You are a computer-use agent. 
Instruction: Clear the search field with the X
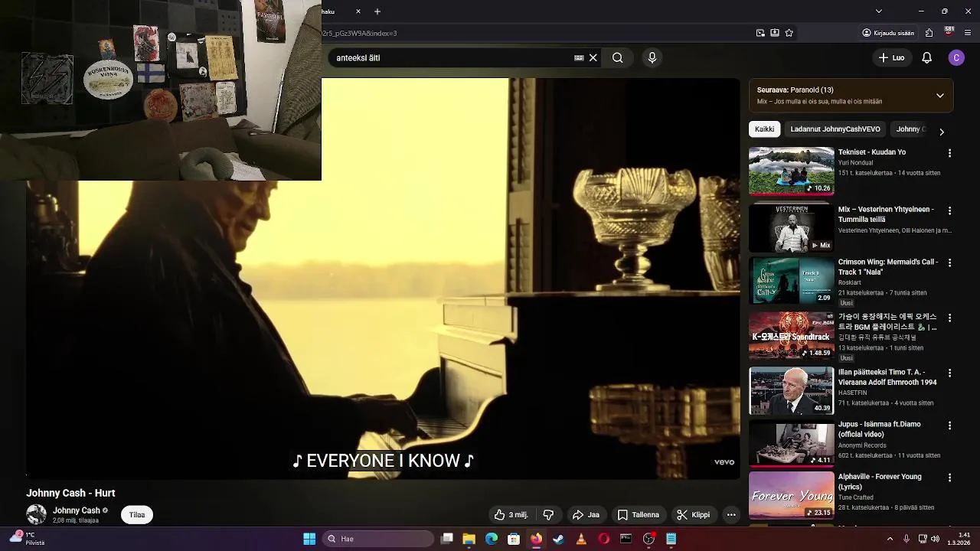pos(593,57)
